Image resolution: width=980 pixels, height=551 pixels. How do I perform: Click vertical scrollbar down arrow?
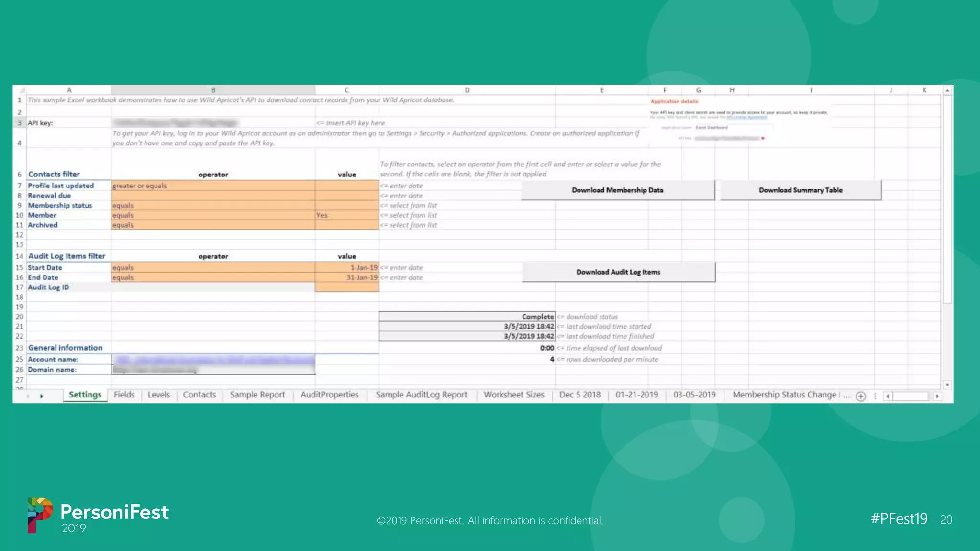pos(947,385)
